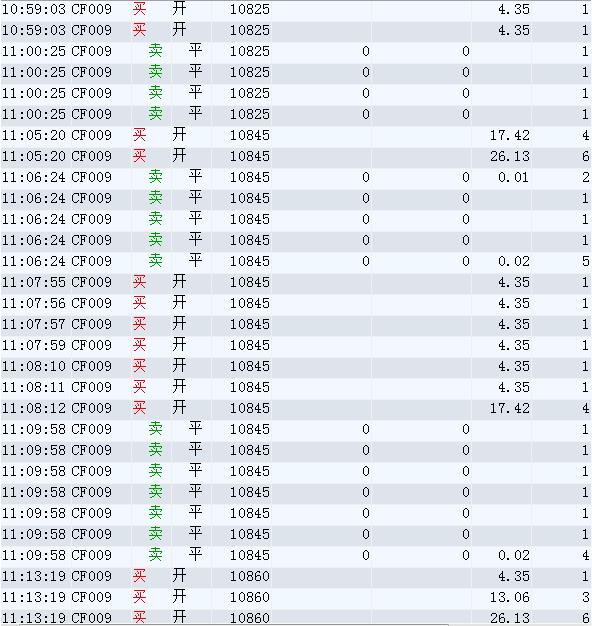This screenshot has width=592, height=626.
Task: Select the 11:07:59 CF009 trade row
Action: (x=296, y=345)
